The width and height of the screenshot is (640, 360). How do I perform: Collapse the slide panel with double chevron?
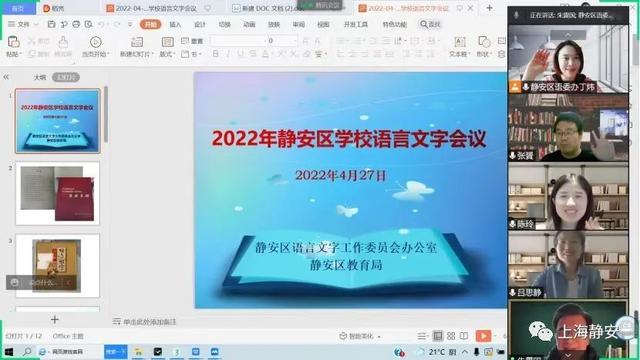(6, 77)
